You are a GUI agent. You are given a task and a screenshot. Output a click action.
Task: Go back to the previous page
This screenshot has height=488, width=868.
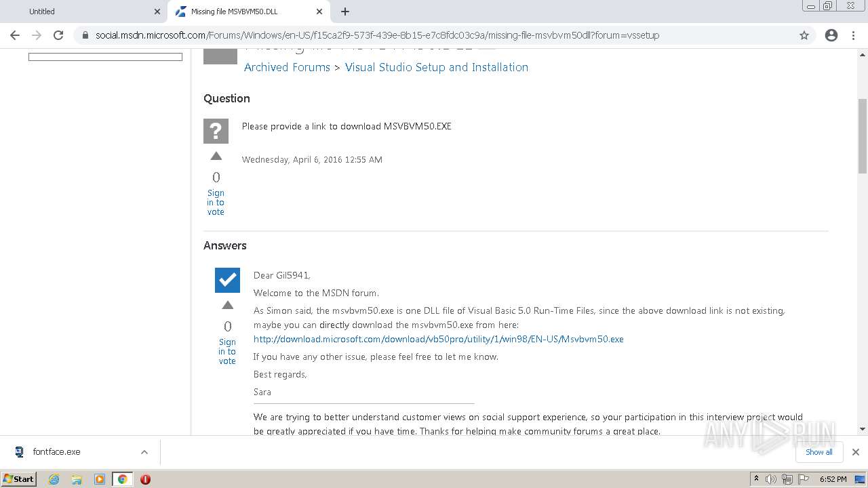point(15,35)
